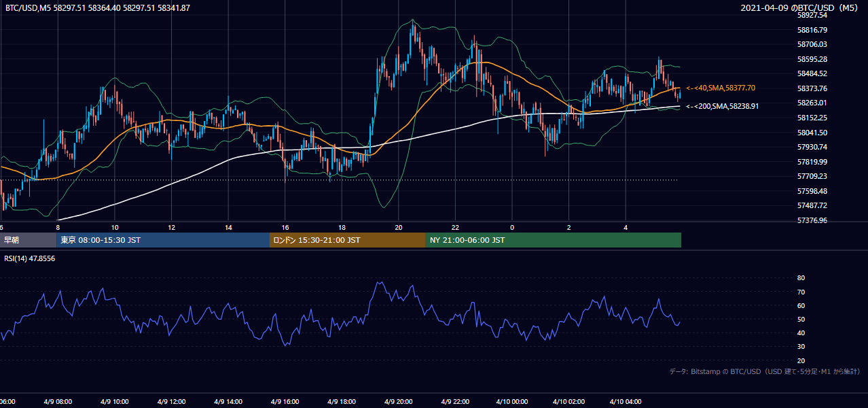
Task: Click the RSI 20 level label
Action: tap(801, 360)
